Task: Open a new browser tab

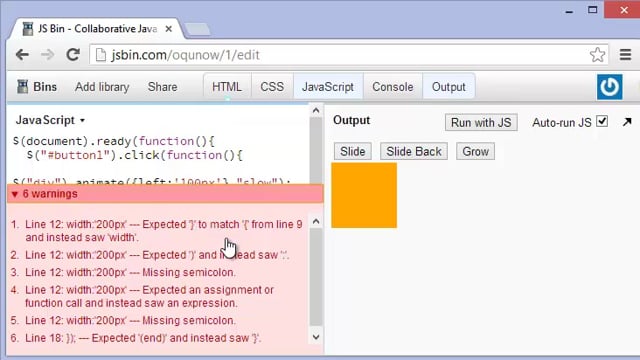Action: pyautogui.click(x=198, y=29)
